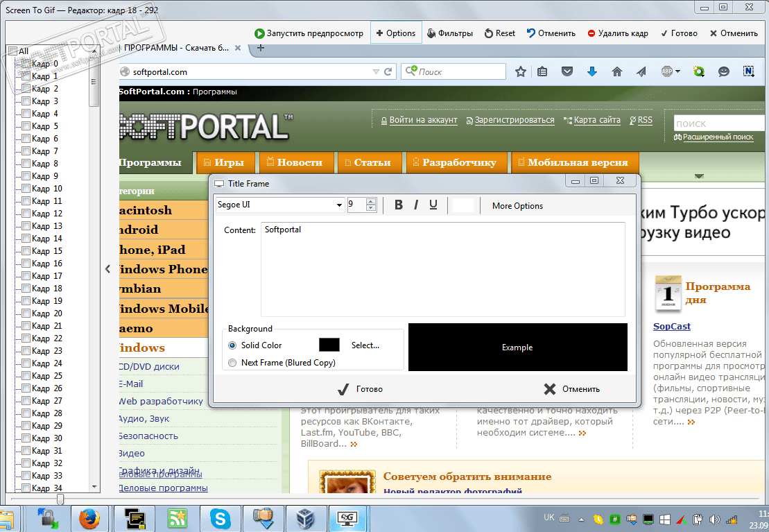Image resolution: width=769 pixels, height=532 pixels.
Task: Click the Content text area
Action: [443, 269]
